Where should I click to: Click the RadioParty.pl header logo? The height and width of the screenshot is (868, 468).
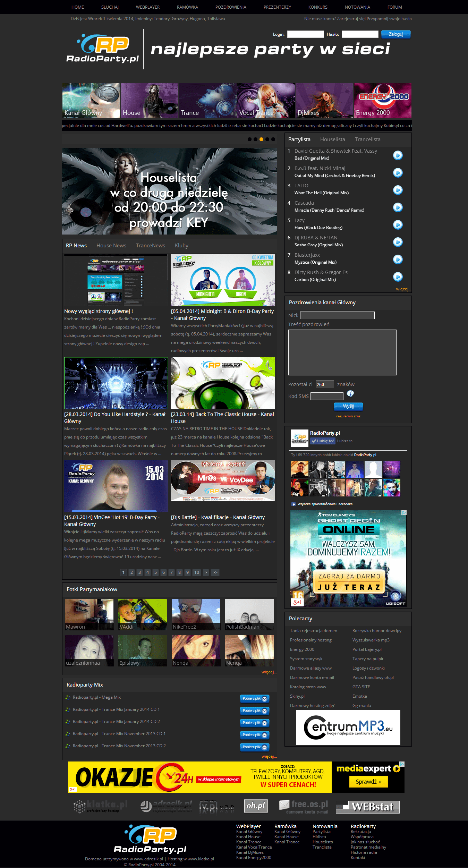[x=103, y=49]
